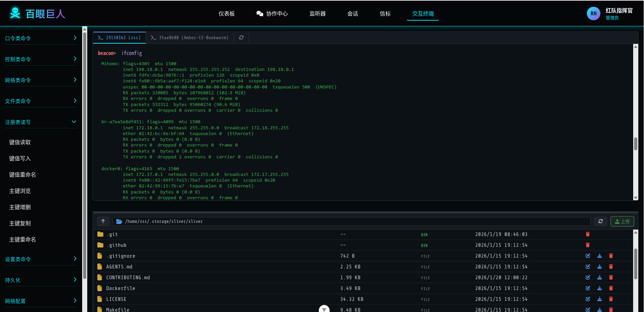Download the Dockerfile file
644x312 pixels.
point(599,288)
